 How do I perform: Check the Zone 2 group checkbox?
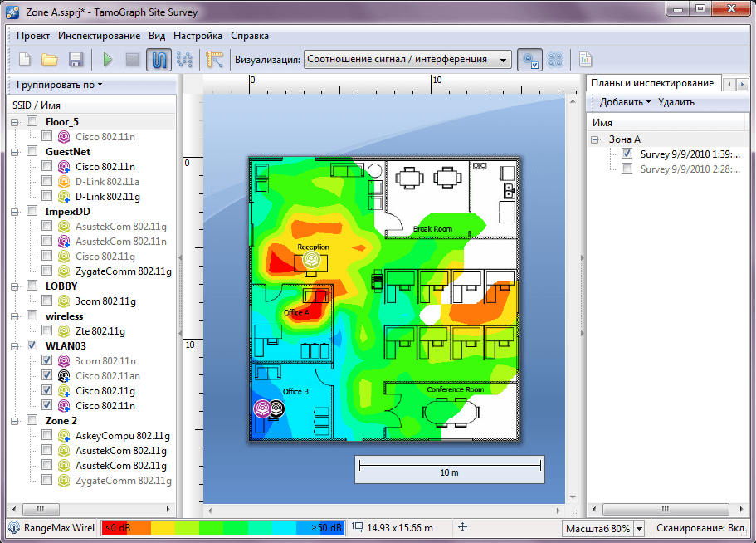(32, 420)
